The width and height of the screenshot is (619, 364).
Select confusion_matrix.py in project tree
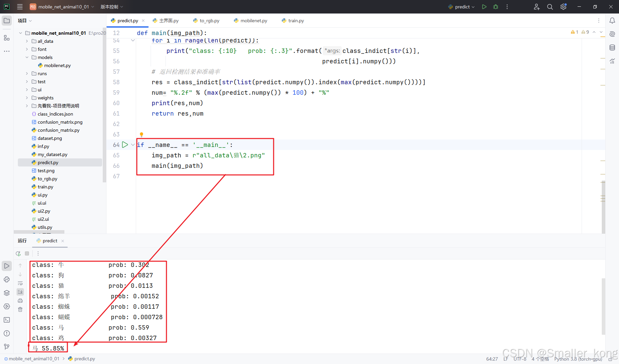tap(59, 130)
